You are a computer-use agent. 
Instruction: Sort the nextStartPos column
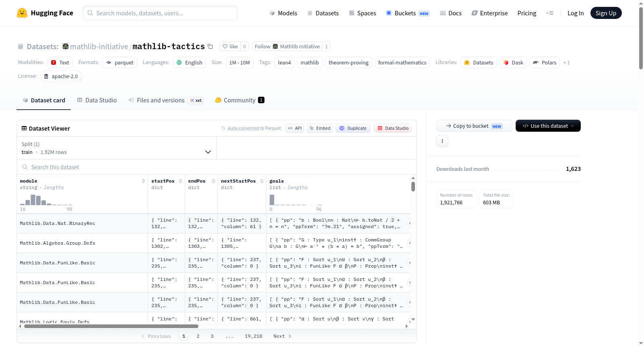tap(262, 181)
